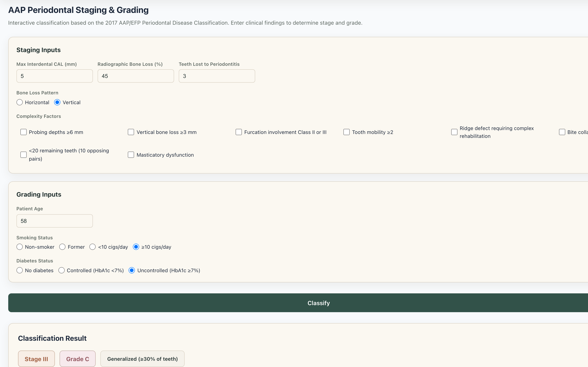This screenshot has width=588, height=367.
Task: Enable Furcation involvement Class II or III
Action: [239, 132]
